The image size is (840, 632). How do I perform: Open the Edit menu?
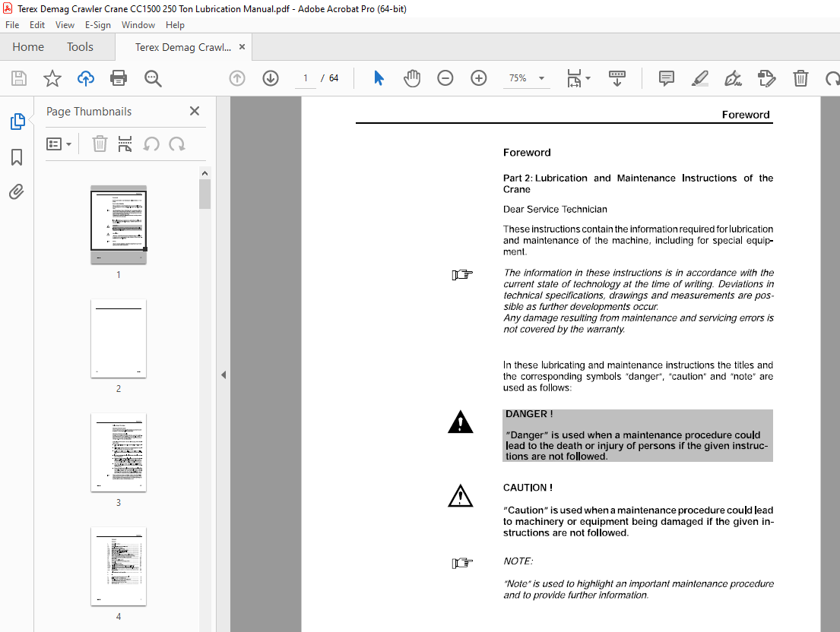click(37, 24)
